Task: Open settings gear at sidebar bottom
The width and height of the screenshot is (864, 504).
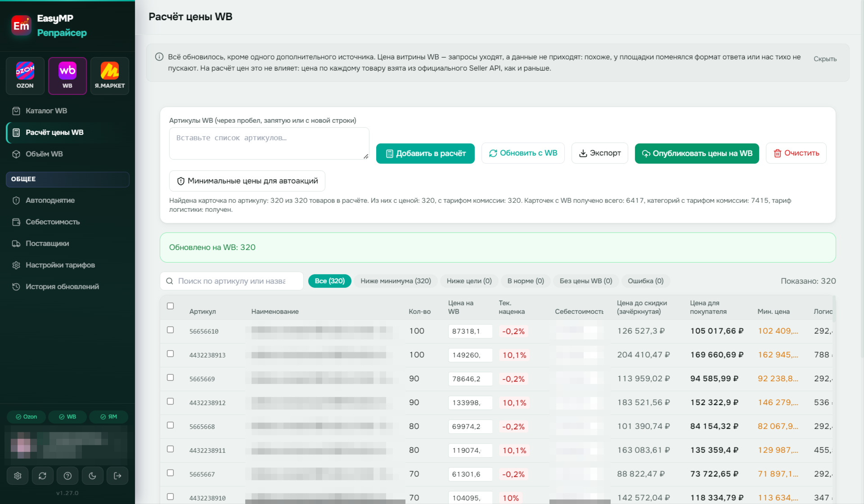Action: click(x=18, y=476)
